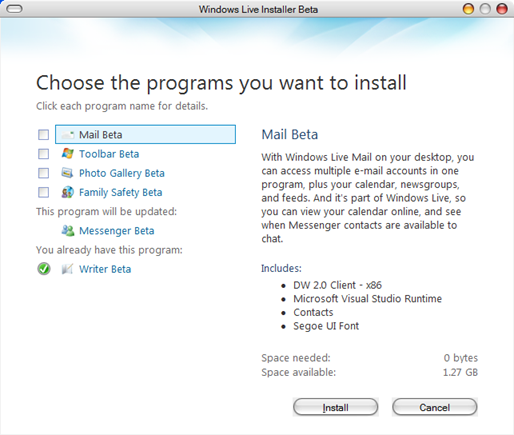Click the Install button
Screen dimensions: 514x435
pos(336,407)
